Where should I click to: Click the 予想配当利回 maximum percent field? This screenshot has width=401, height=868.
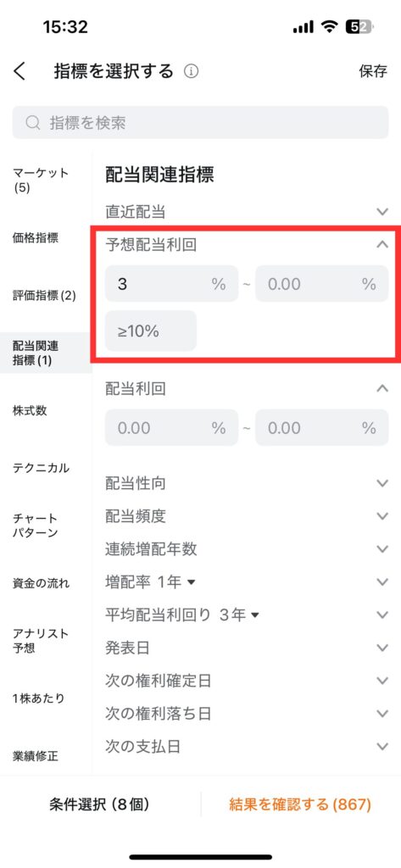pos(322,284)
